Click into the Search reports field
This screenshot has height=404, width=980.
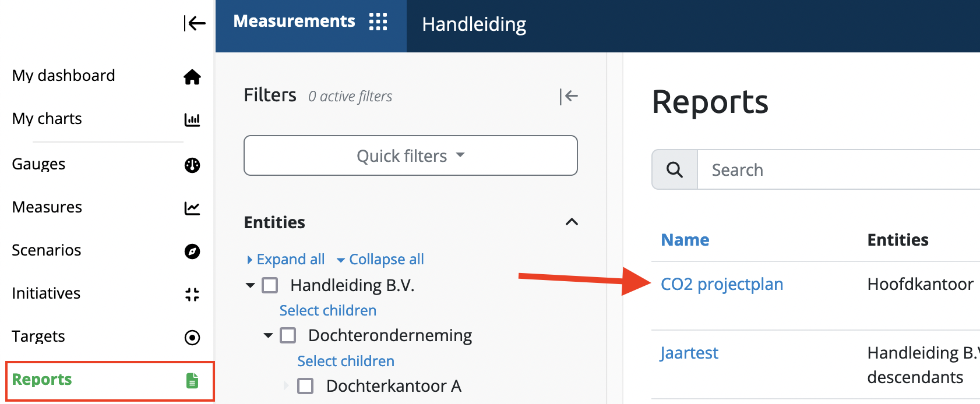[x=839, y=169]
